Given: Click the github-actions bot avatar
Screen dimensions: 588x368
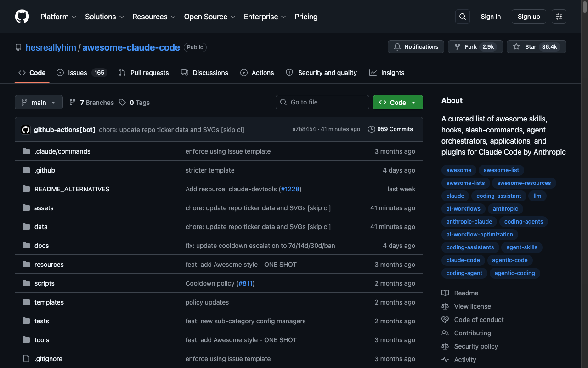Looking at the screenshot, I should coord(26,130).
